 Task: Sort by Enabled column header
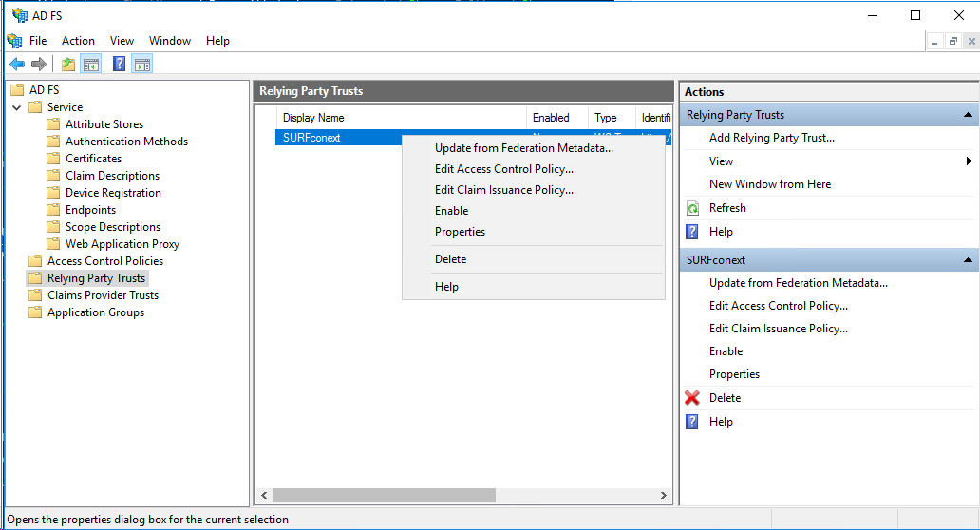click(x=556, y=118)
